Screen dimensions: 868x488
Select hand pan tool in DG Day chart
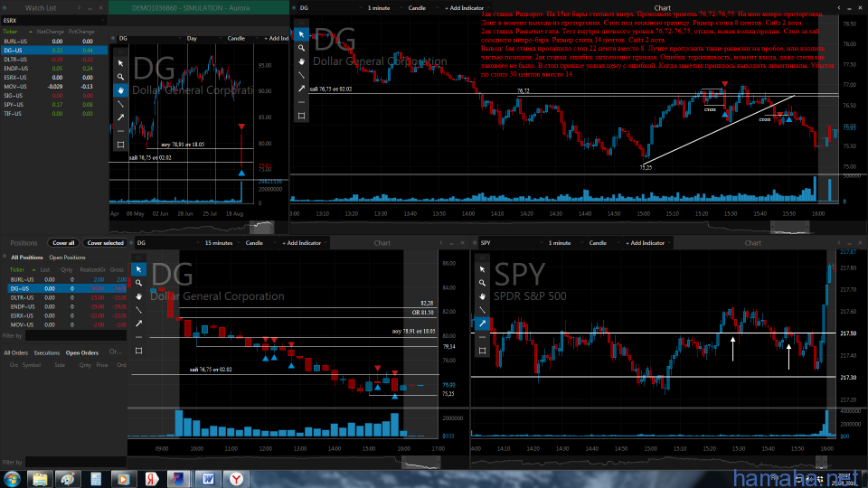[120, 90]
